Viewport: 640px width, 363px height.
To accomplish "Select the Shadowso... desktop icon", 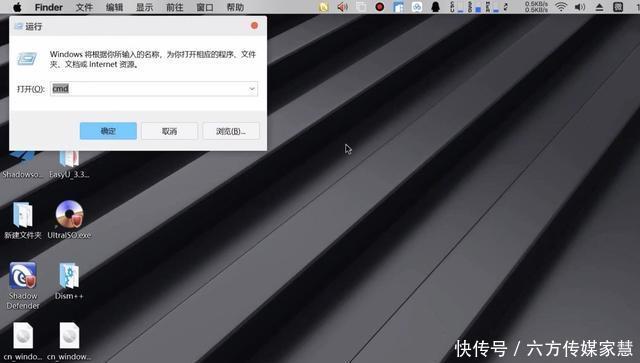I will 22,165.
